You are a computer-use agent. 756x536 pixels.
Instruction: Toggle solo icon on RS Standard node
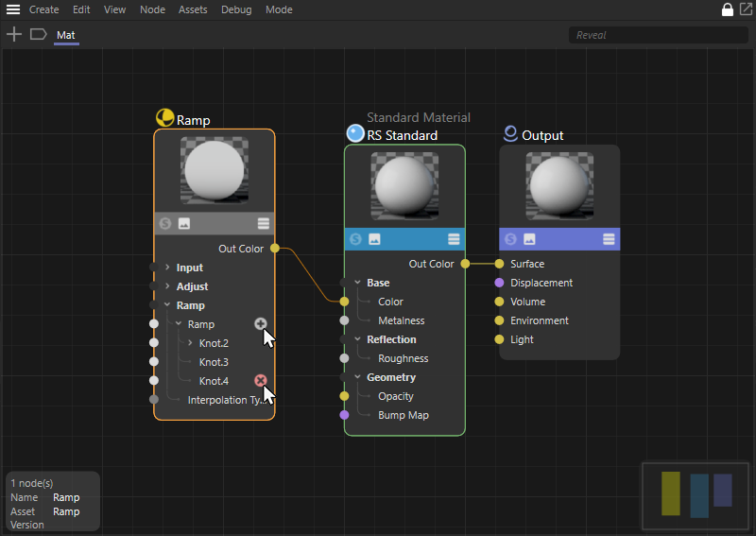(x=356, y=239)
